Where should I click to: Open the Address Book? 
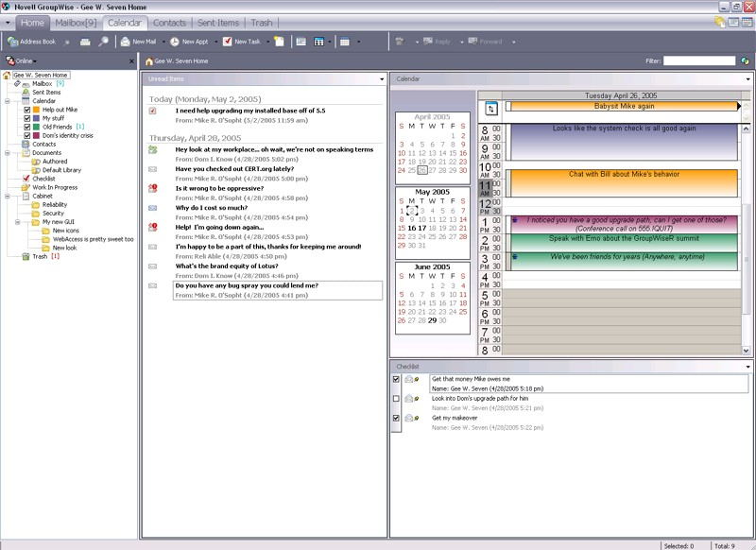(31, 42)
